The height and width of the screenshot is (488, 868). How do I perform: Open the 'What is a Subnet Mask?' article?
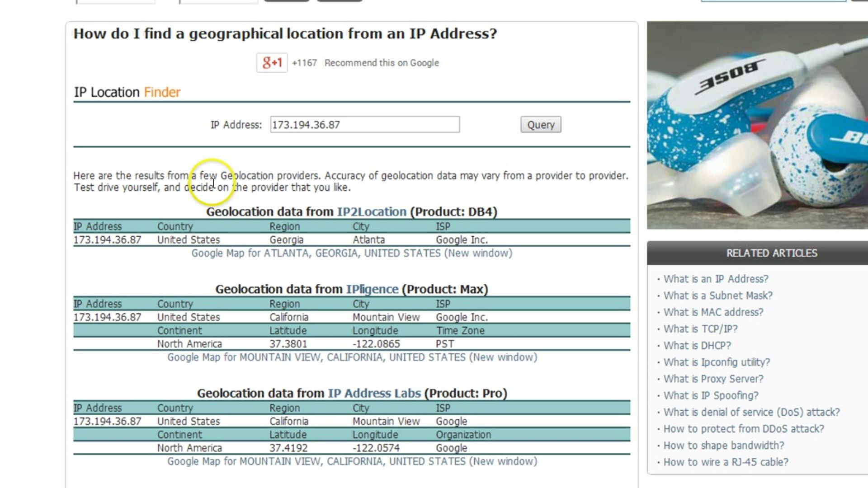point(718,296)
